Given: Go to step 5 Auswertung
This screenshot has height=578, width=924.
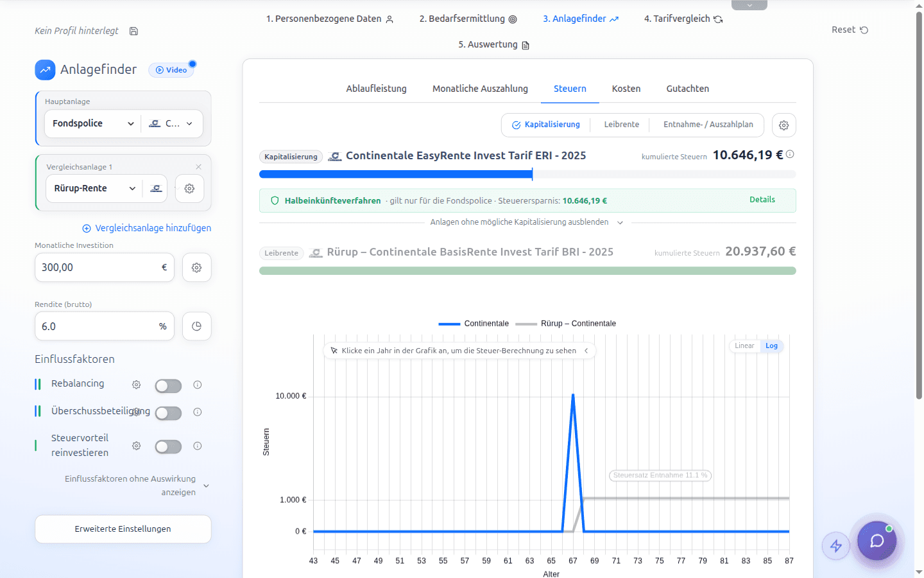Looking at the screenshot, I should tap(493, 45).
